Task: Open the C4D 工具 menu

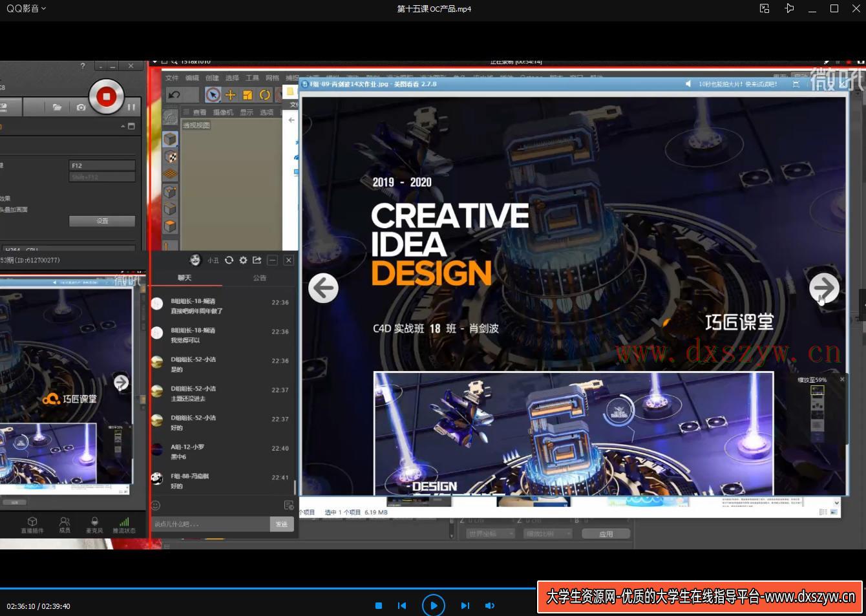Action: [x=252, y=78]
